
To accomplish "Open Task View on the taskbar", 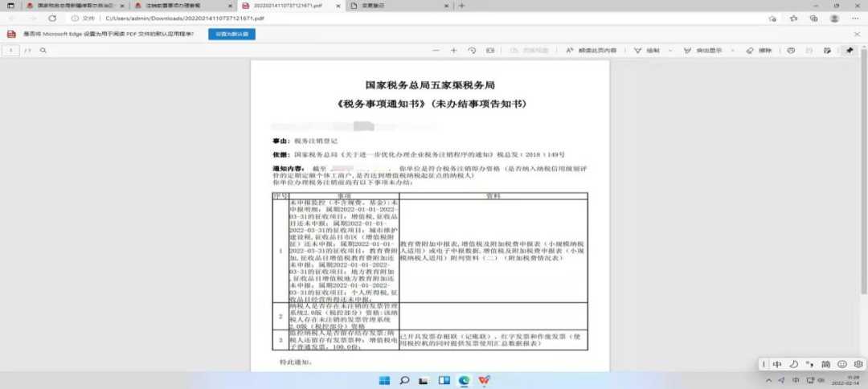I will [424, 381].
